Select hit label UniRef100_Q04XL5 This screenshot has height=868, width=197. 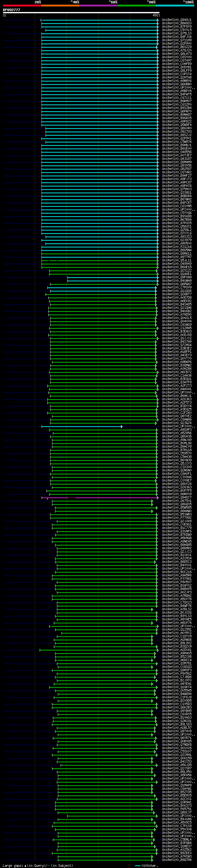(177, 318)
